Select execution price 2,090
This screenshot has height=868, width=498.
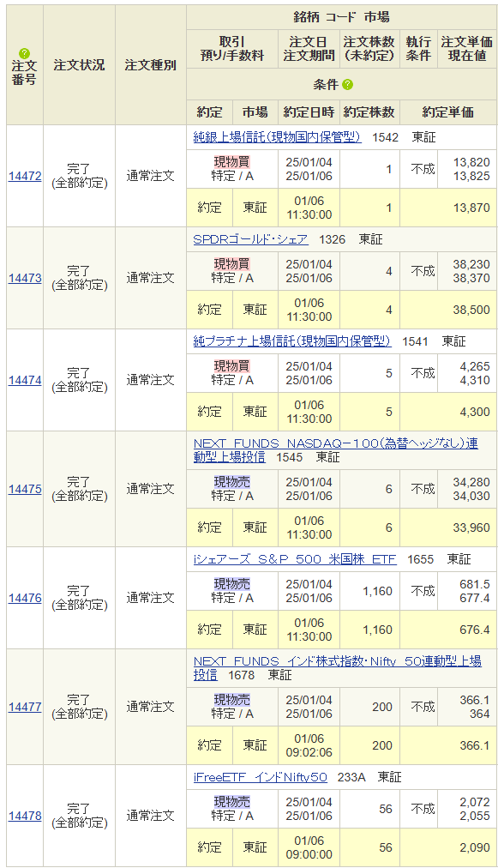[x=475, y=847]
